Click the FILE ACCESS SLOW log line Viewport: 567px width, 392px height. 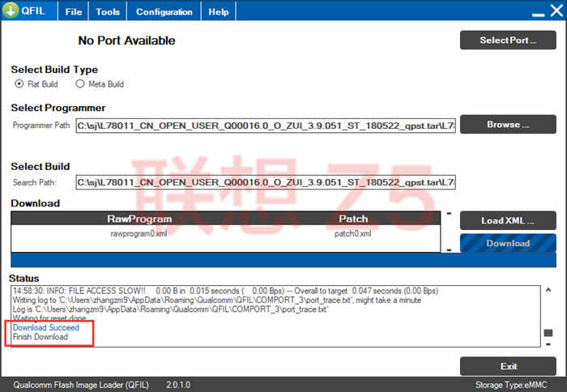point(226,291)
